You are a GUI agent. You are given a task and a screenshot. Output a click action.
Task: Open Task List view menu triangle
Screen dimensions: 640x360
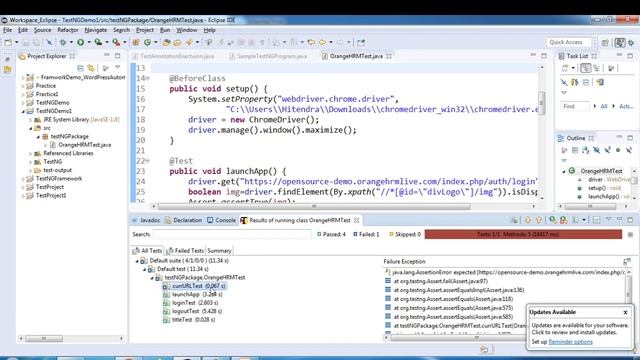(x=564, y=93)
